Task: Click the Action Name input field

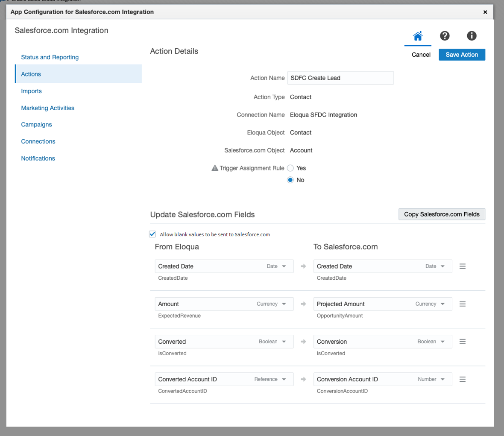Action: tap(340, 78)
